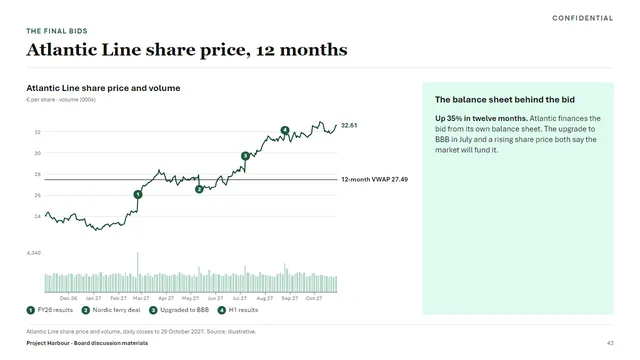Select THE FINAL BIDS section label
640x360 pixels.
[57, 31]
